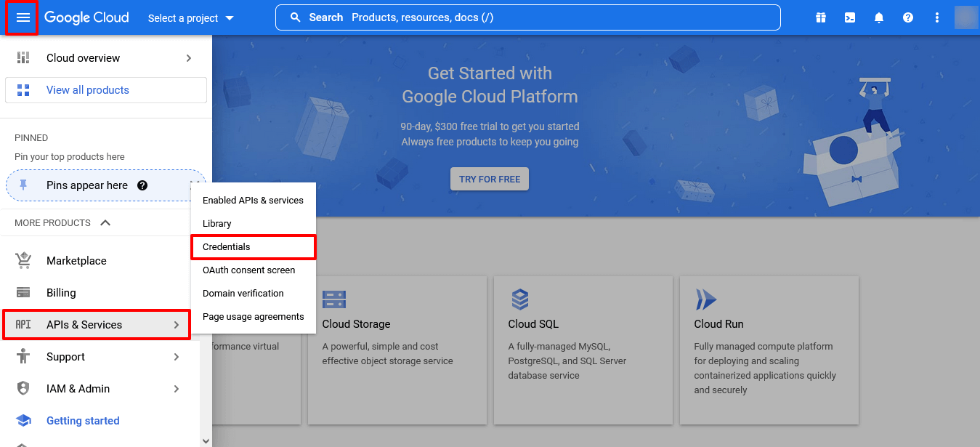Click the Getting started graduation cap icon
This screenshot has height=447, width=980.
pyautogui.click(x=23, y=421)
